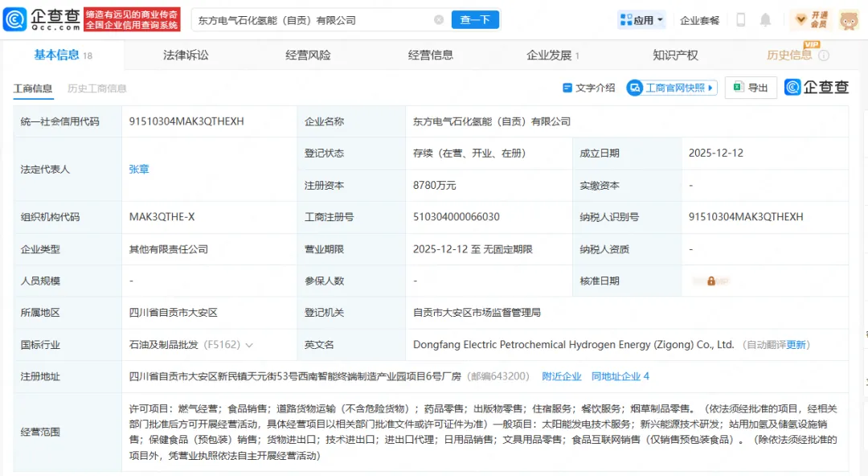868x476 pixels.
Task: Click the 附近企业 nearby companies link
Action: click(x=562, y=376)
